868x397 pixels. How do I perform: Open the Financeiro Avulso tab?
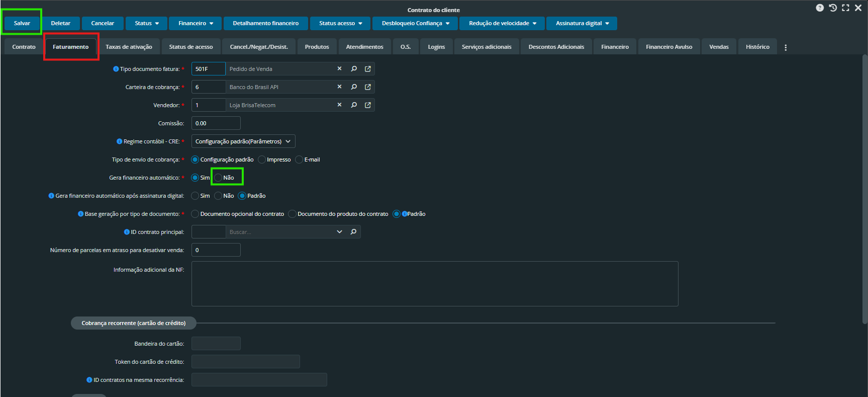pyautogui.click(x=668, y=47)
